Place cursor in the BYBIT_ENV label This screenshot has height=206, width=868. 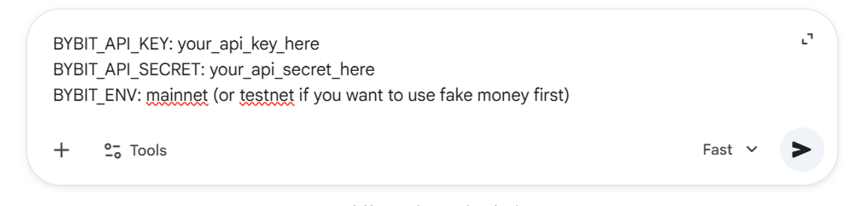click(97, 95)
